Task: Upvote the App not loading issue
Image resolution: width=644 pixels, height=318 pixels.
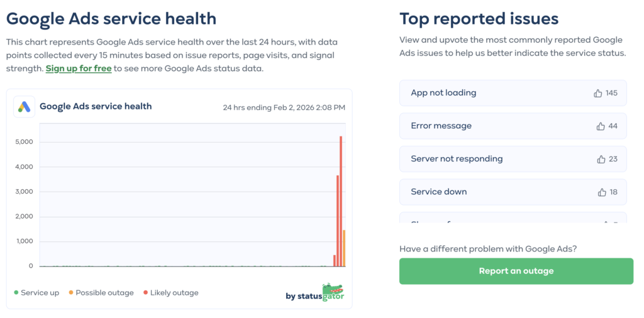Action: tap(598, 93)
